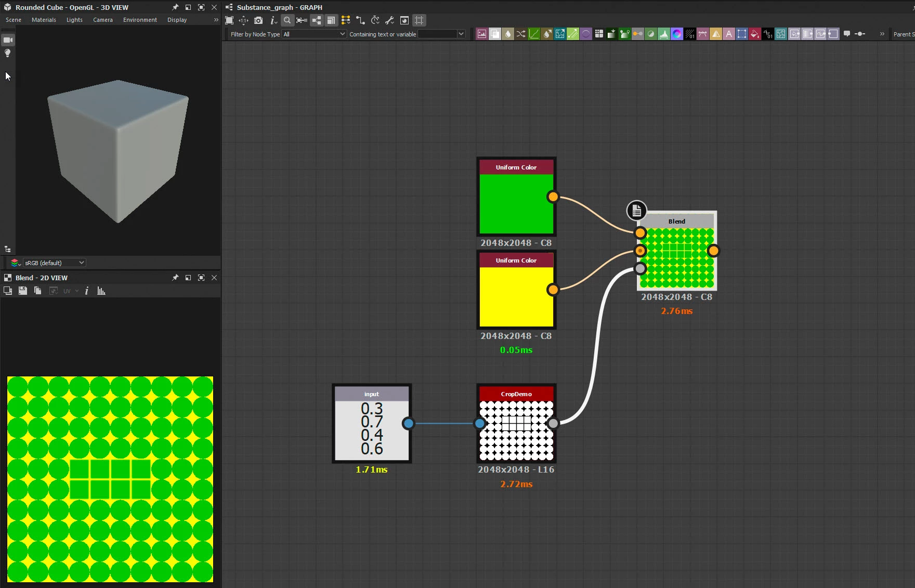
Task: Expand the hidden node toolbar overflow chevron
Action: coord(882,34)
